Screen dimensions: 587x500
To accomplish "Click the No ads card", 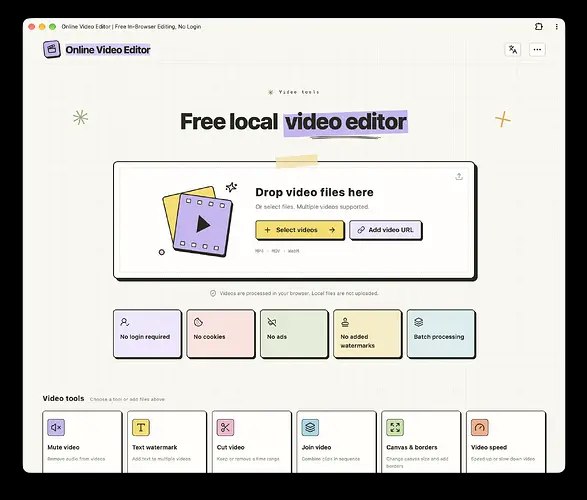I will tap(294, 334).
